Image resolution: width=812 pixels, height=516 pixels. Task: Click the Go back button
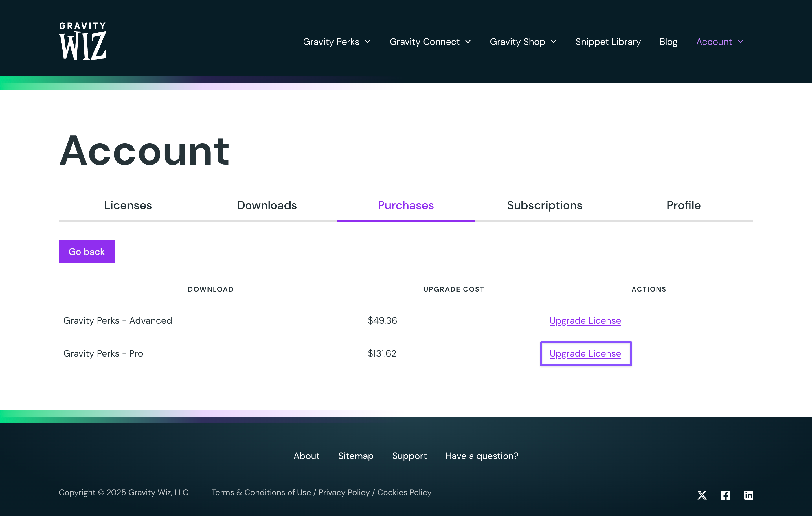click(87, 251)
